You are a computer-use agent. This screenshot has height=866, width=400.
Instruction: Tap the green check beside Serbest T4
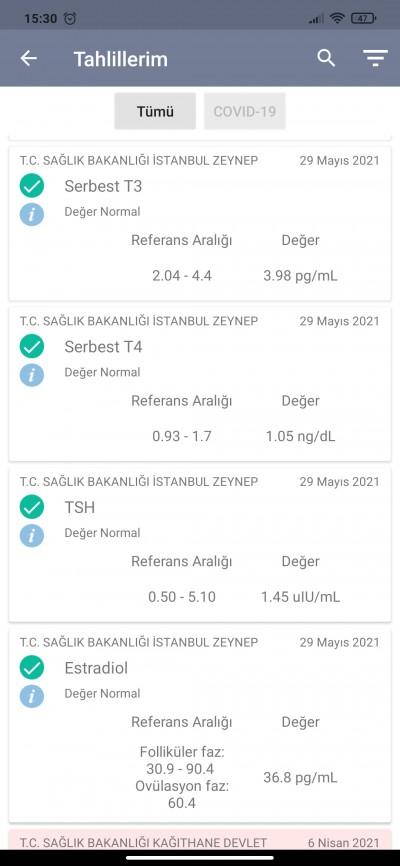click(x=32, y=346)
